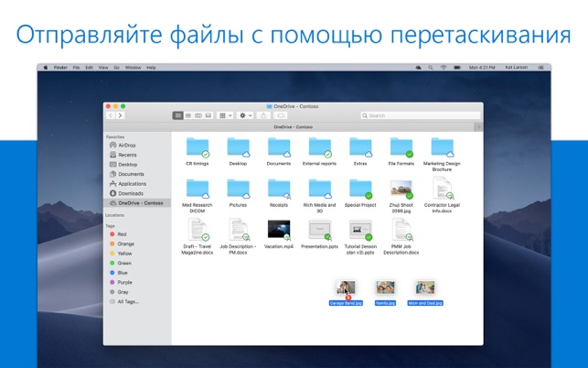Select Rich Media and 3D folder

coord(319,189)
